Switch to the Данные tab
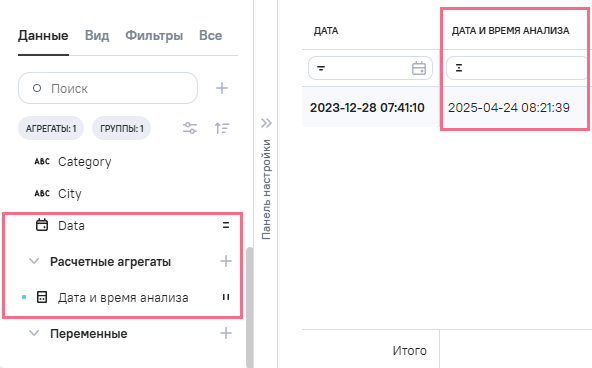This screenshot has width=592, height=368. [x=43, y=36]
